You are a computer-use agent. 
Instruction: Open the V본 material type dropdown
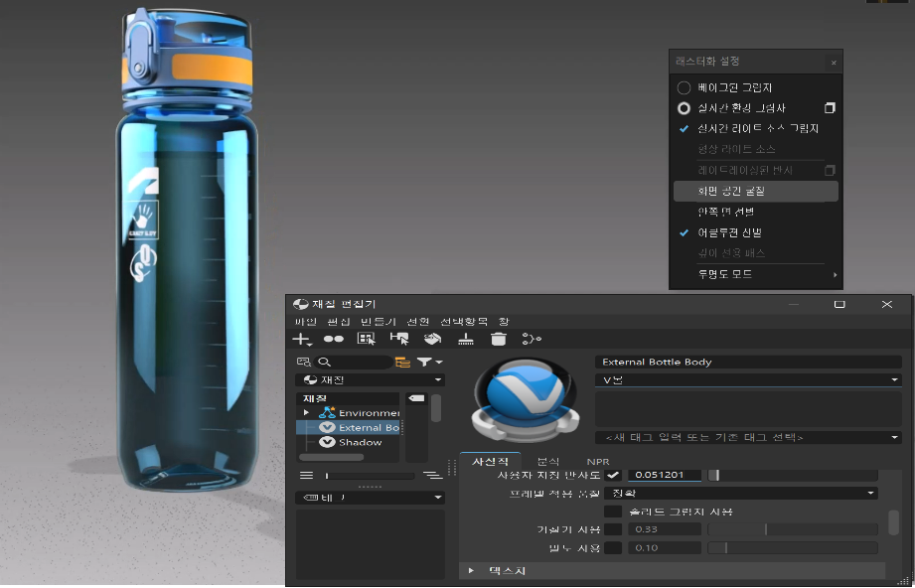[748, 379]
